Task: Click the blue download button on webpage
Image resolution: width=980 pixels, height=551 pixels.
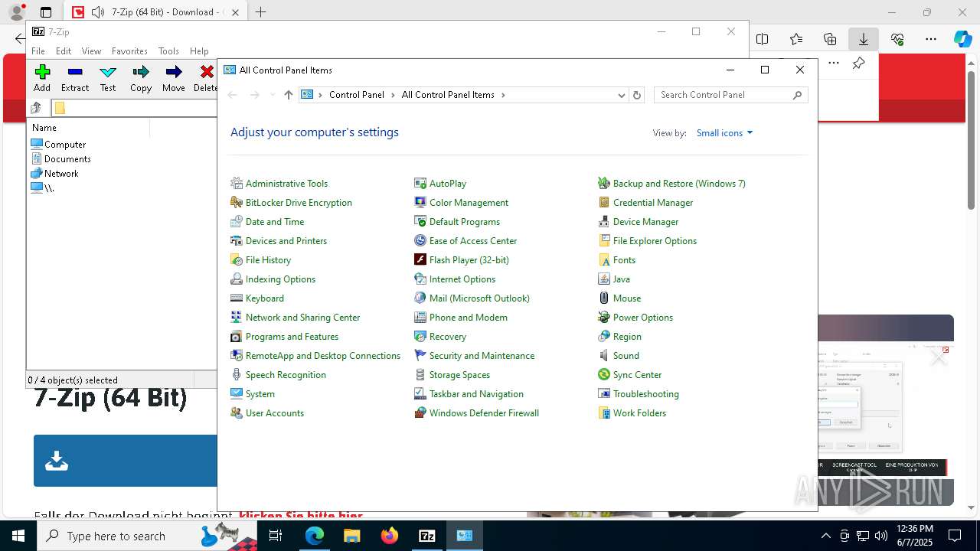Action: [126, 461]
